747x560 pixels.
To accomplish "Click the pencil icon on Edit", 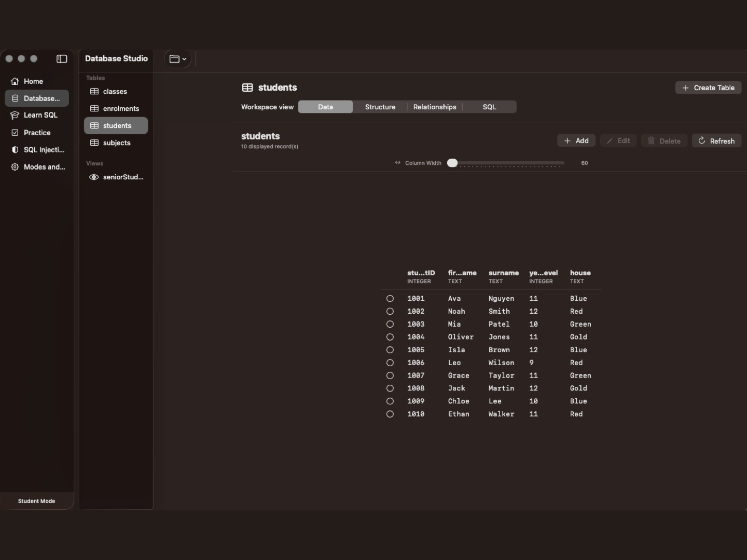I will coord(609,141).
